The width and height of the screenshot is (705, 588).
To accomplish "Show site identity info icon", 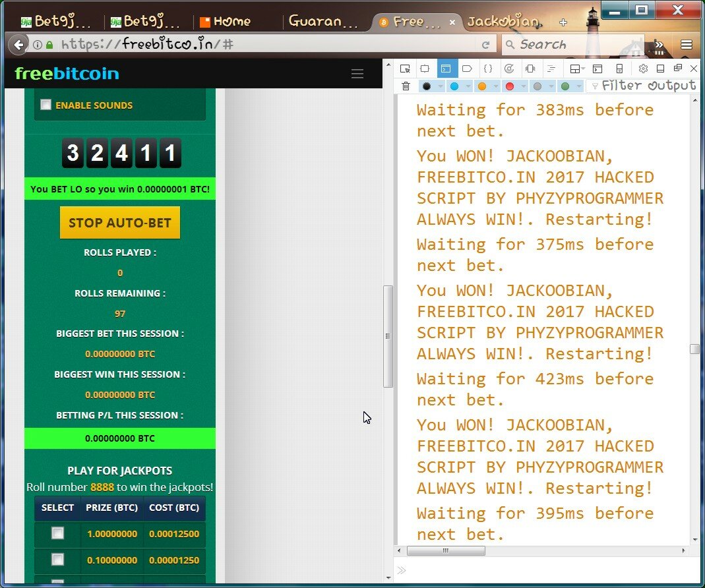I will [38, 45].
